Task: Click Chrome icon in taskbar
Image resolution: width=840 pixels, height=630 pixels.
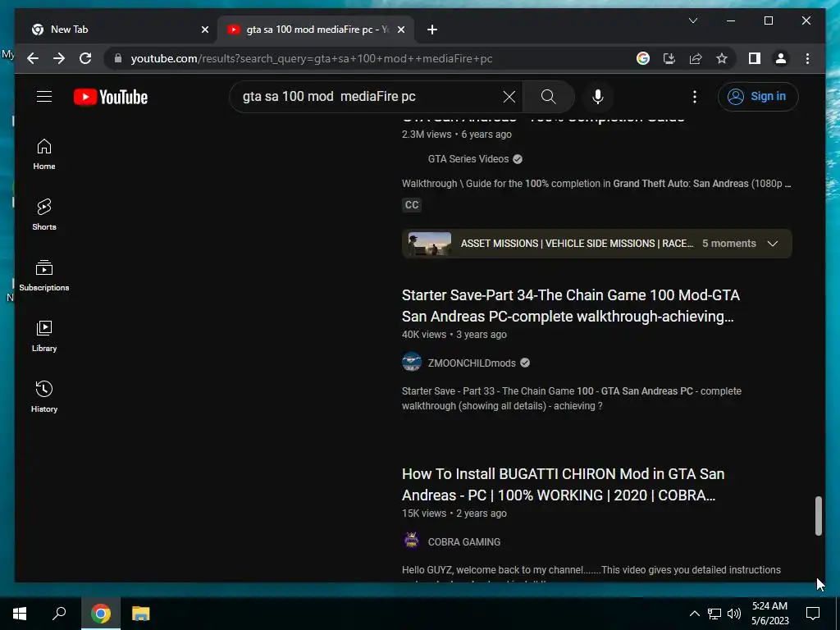Action: click(100, 614)
